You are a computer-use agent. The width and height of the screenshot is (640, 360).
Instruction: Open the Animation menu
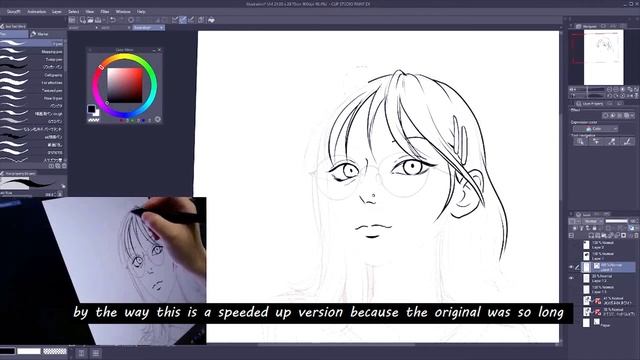[x=36, y=11]
